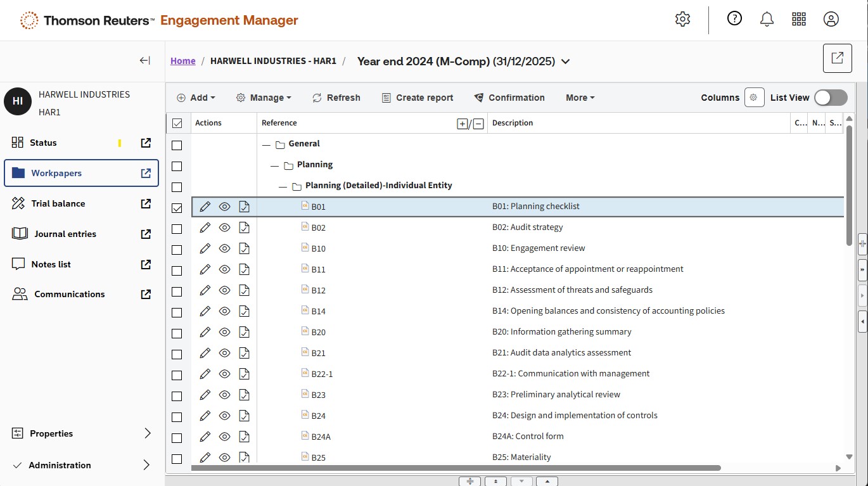Select Communications in the sidebar
The height and width of the screenshot is (486, 868).
69,294
